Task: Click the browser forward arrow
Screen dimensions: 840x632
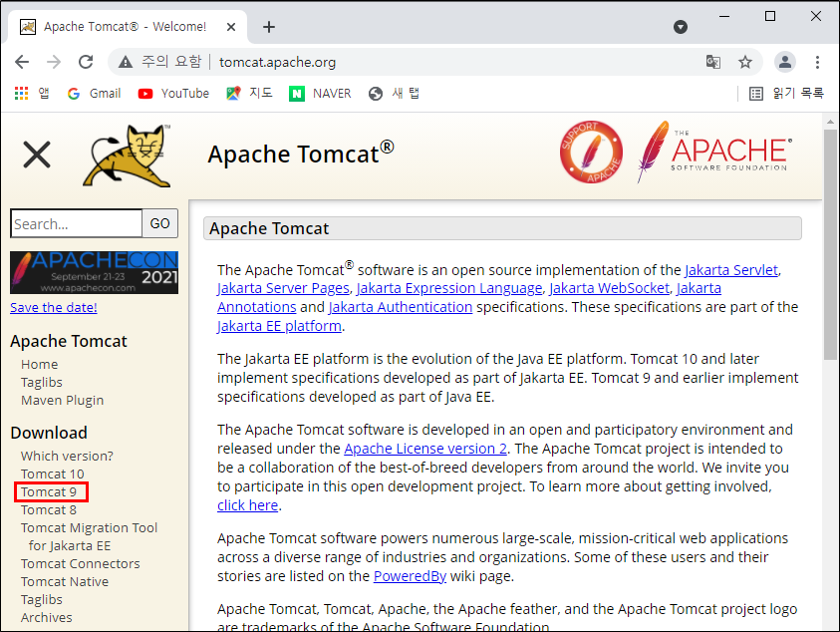Action: (x=54, y=62)
